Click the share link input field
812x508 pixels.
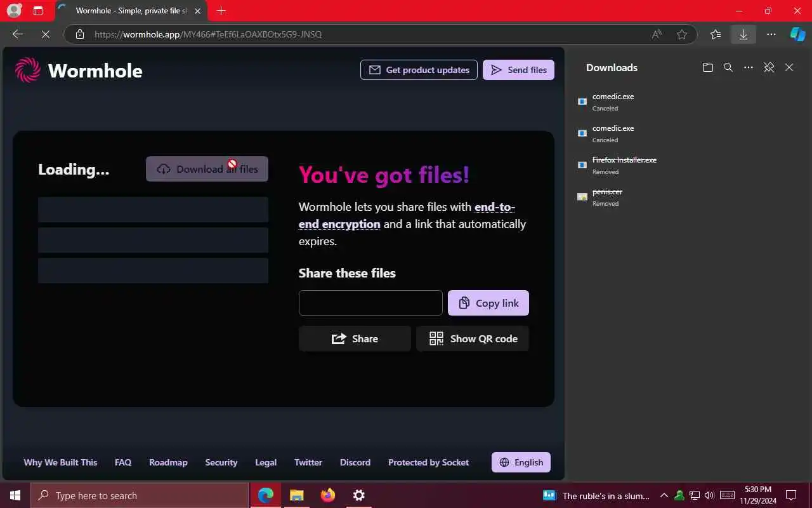tap(370, 303)
